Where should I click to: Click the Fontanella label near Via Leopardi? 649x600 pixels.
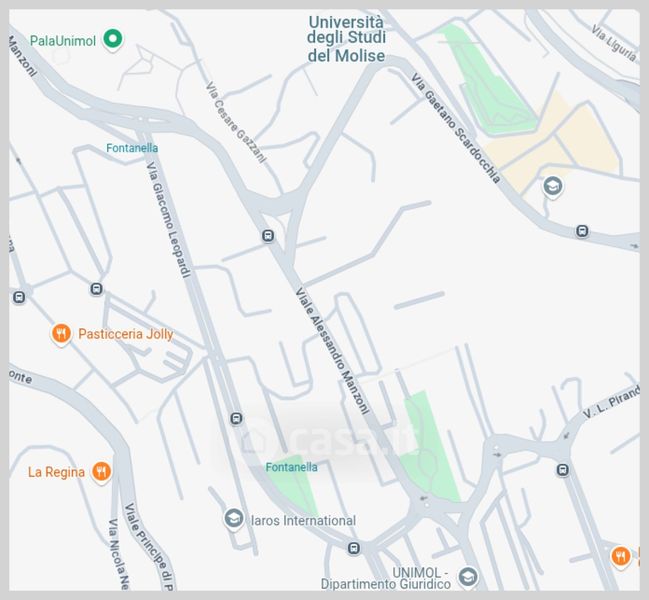pyautogui.click(x=132, y=148)
